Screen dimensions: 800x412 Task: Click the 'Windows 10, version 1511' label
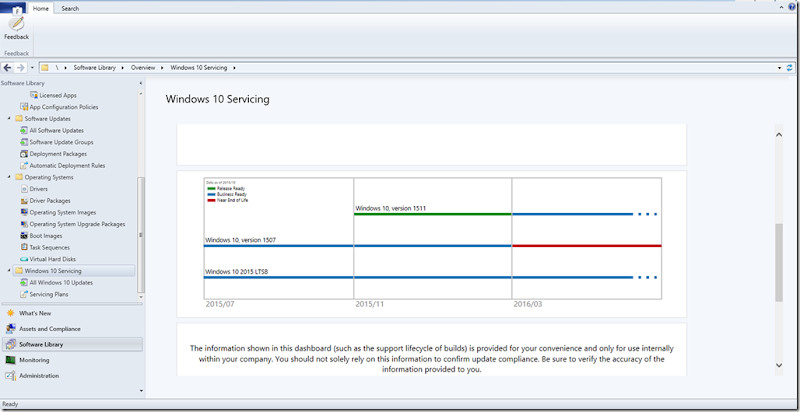point(391,208)
